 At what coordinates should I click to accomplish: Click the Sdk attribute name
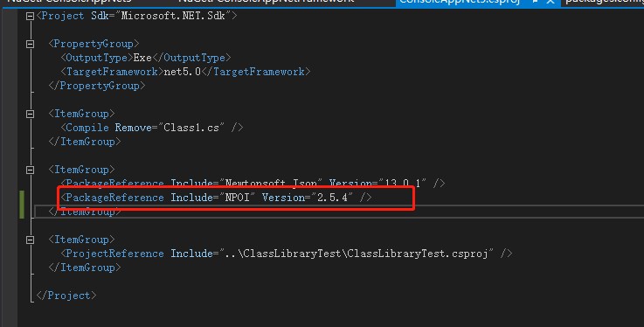(x=100, y=16)
